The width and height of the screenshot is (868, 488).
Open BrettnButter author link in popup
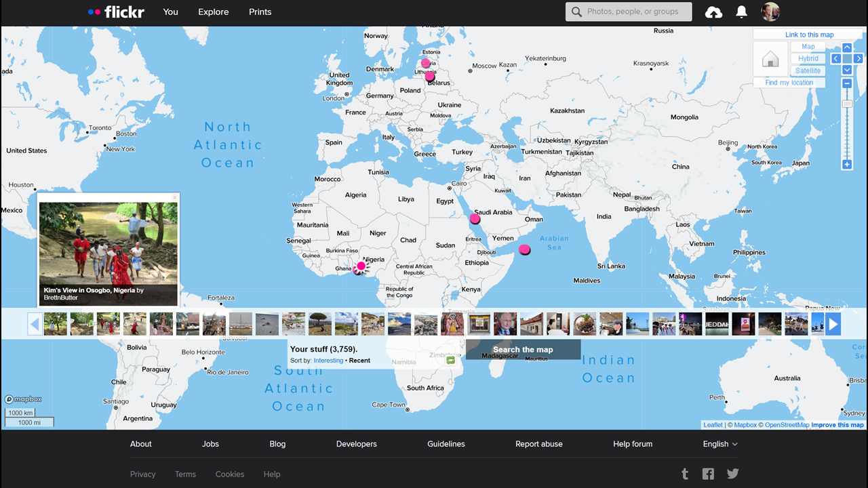point(61,298)
